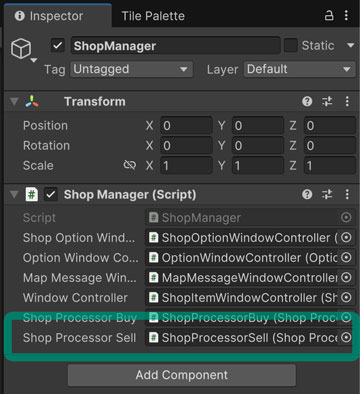Open the Layer dropdown showing Default
The height and width of the screenshot is (394, 360).
tap(300, 69)
